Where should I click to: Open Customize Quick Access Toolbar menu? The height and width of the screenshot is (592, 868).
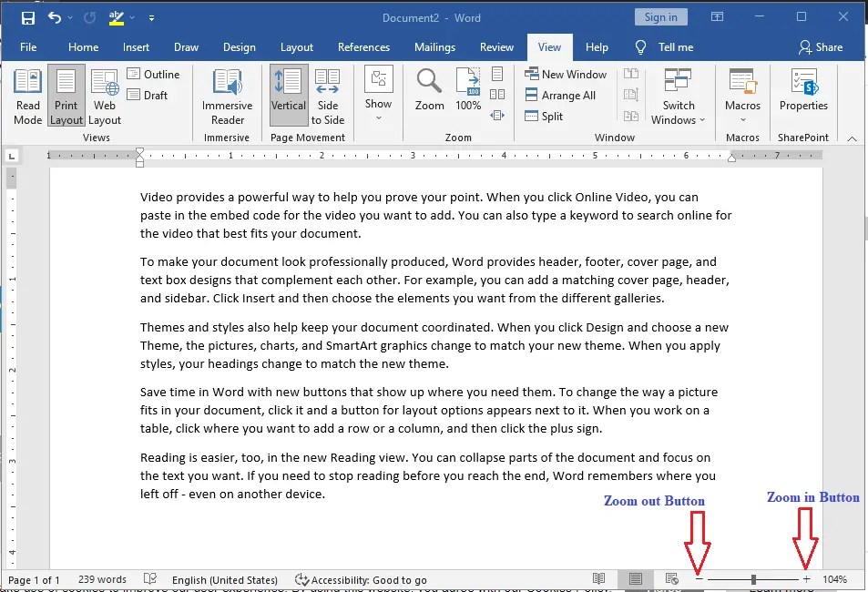(x=151, y=18)
